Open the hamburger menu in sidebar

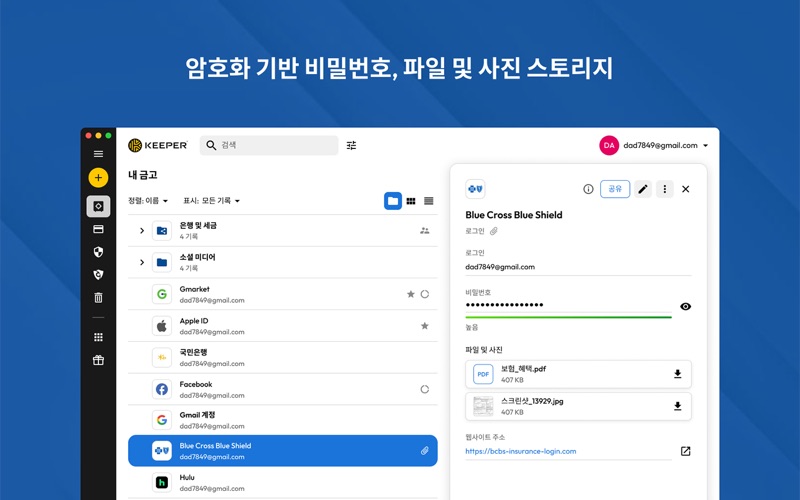tap(98, 154)
